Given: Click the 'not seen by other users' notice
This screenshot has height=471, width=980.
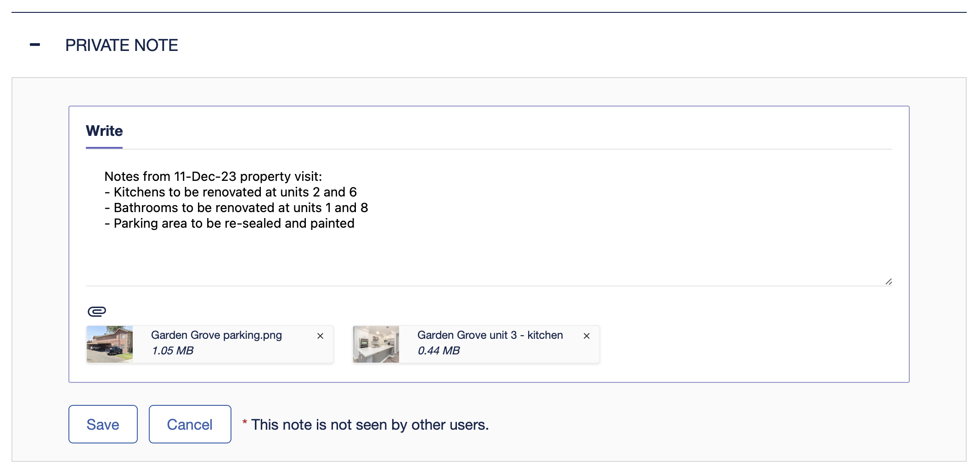Looking at the screenshot, I should pos(369,425).
